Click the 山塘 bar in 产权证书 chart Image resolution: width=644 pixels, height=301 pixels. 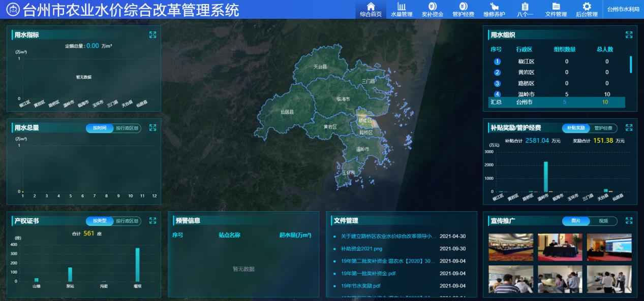[x=37, y=280]
